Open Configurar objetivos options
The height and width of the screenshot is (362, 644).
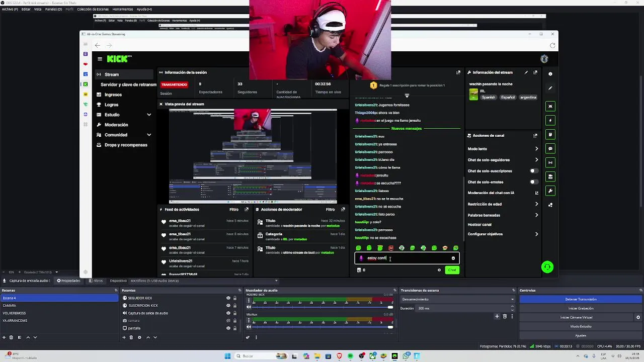[536, 234]
